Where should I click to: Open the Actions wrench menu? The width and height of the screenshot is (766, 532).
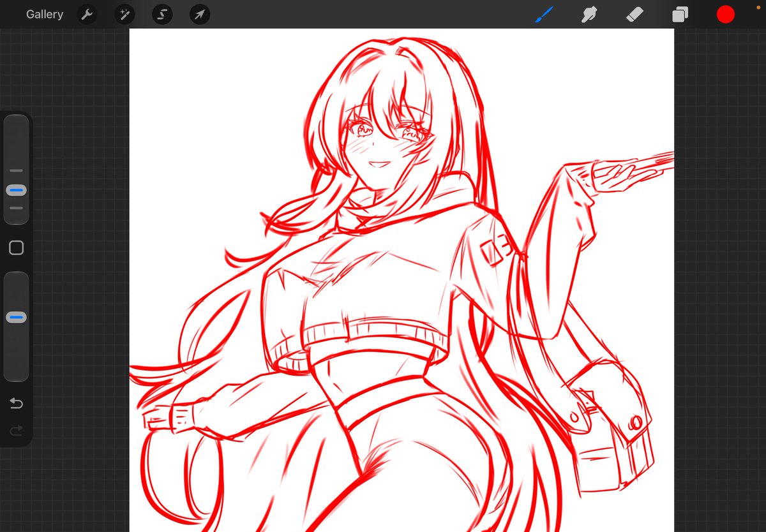87,14
